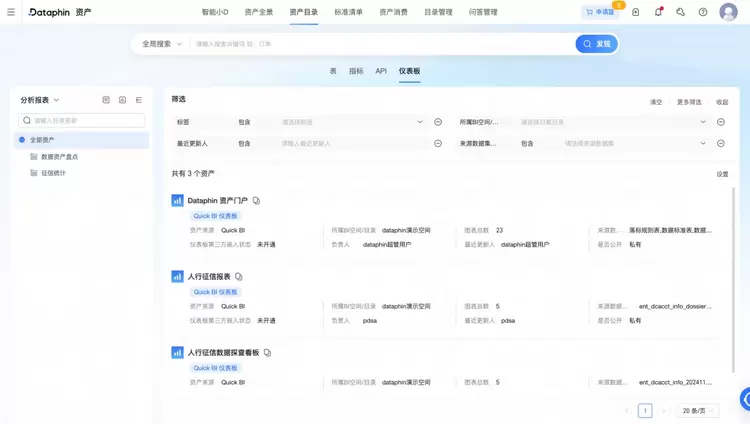Click the directory name search field

pos(84,120)
